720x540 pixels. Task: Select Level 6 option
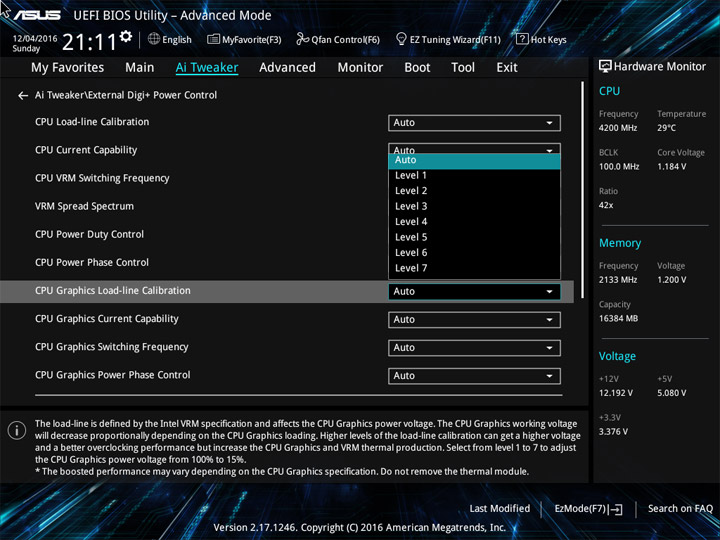click(474, 253)
